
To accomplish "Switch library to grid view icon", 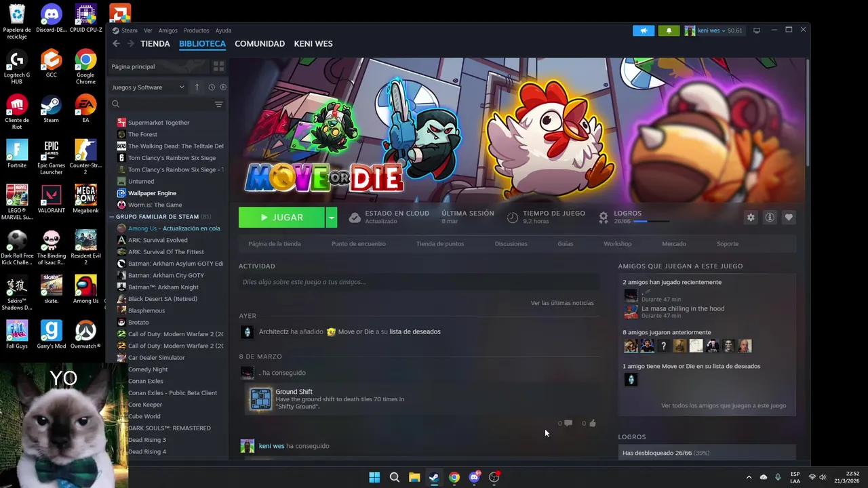I will coord(218,66).
